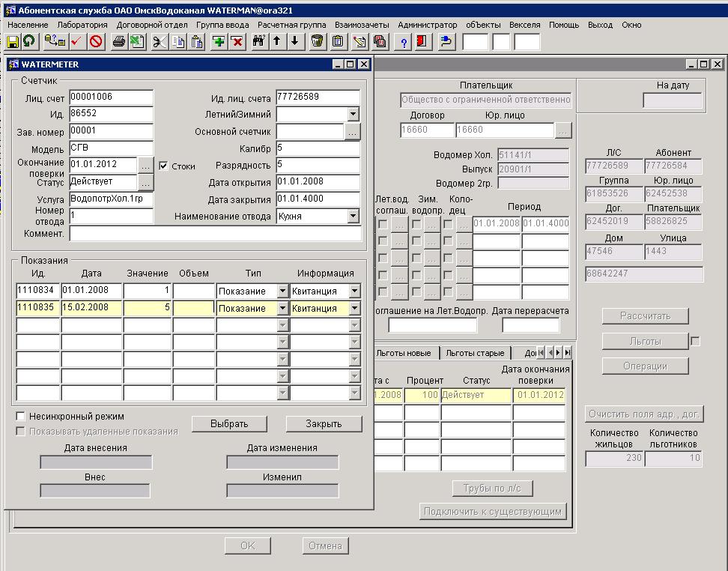Click the red X delete record icon

[x=237, y=41]
